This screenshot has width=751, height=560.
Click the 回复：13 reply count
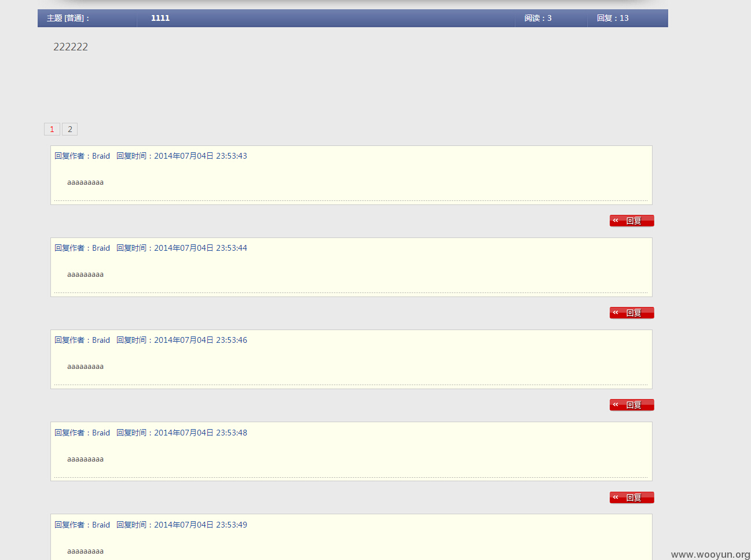click(x=613, y=18)
